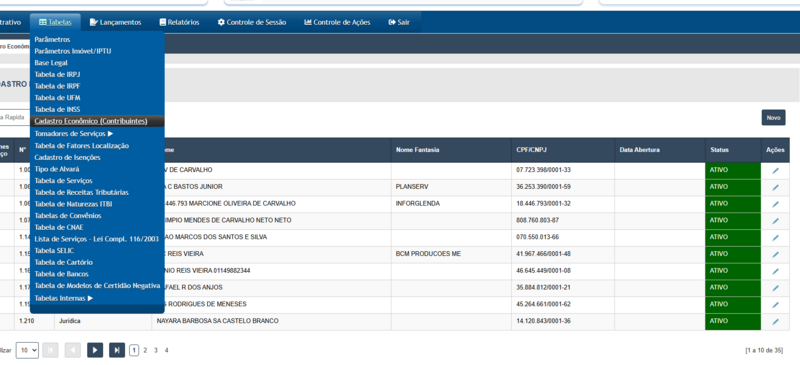Image resolution: width=800 pixels, height=365 pixels.
Task: Open Controle de Sessão menu
Action: (252, 22)
